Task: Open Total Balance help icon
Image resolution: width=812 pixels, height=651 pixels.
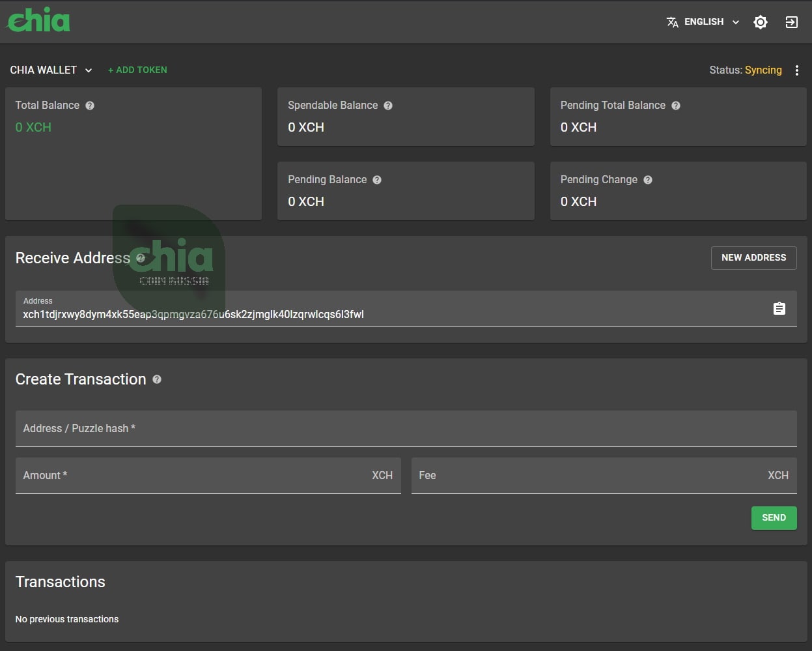Action: click(90, 106)
